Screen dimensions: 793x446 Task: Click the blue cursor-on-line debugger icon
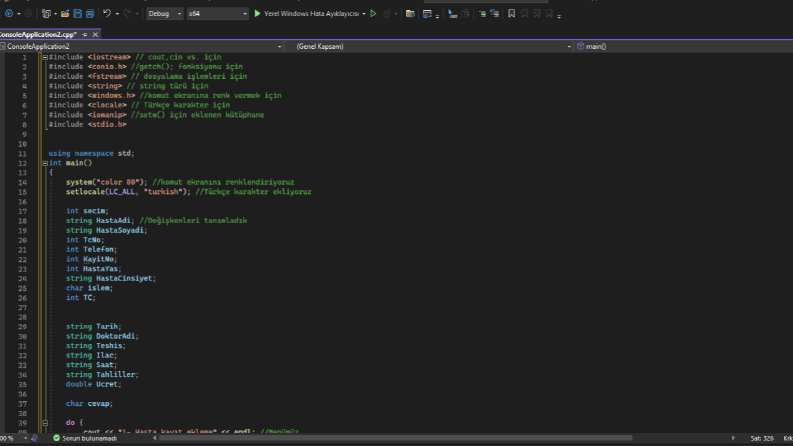pos(453,14)
